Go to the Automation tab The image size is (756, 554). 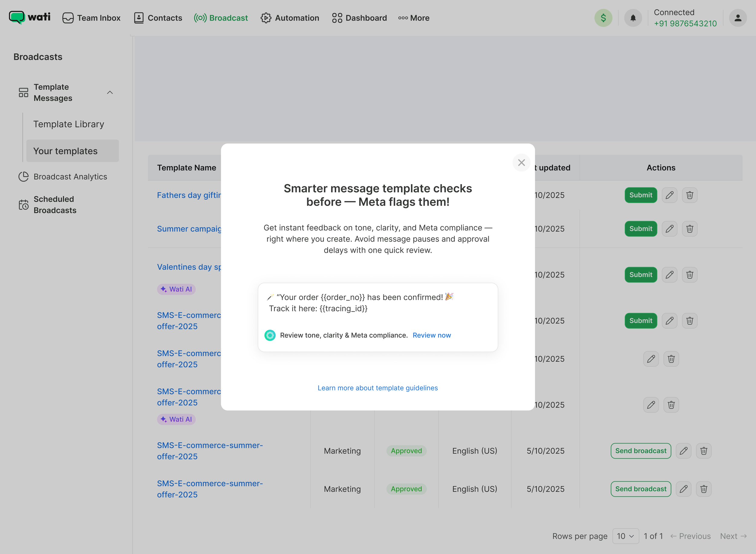(x=290, y=18)
